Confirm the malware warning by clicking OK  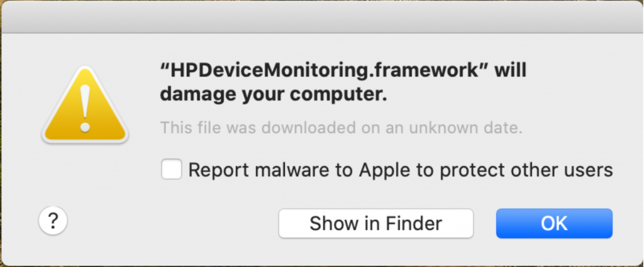[x=554, y=224]
